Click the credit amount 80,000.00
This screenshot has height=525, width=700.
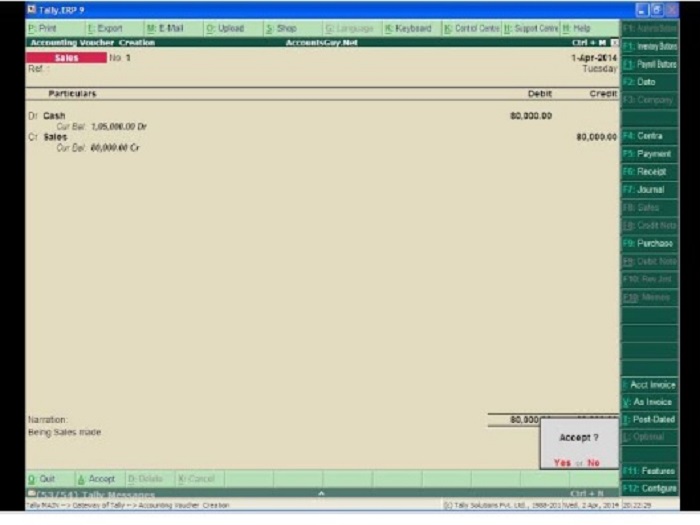click(x=596, y=137)
